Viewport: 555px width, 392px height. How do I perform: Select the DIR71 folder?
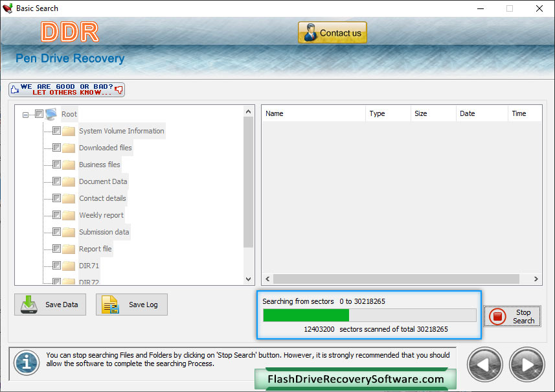pyautogui.click(x=89, y=266)
